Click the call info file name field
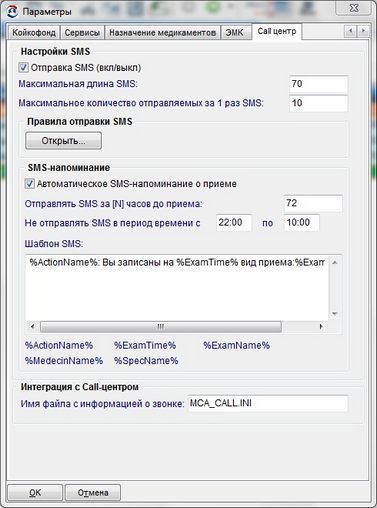 pos(268,404)
